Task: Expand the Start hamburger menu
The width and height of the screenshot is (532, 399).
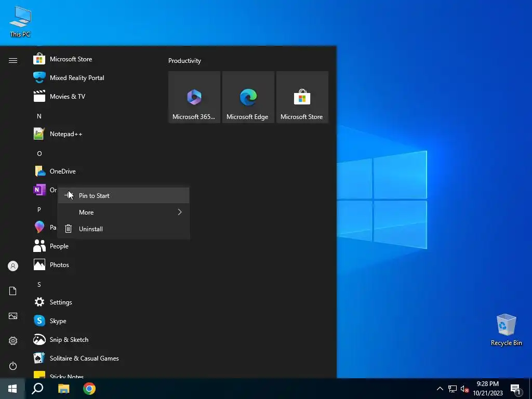Action: click(x=13, y=60)
